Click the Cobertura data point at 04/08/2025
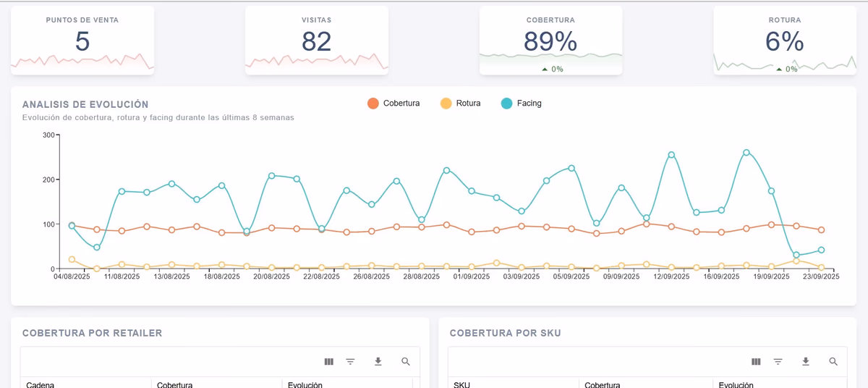This screenshot has height=388, width=868. click(72, 226)
